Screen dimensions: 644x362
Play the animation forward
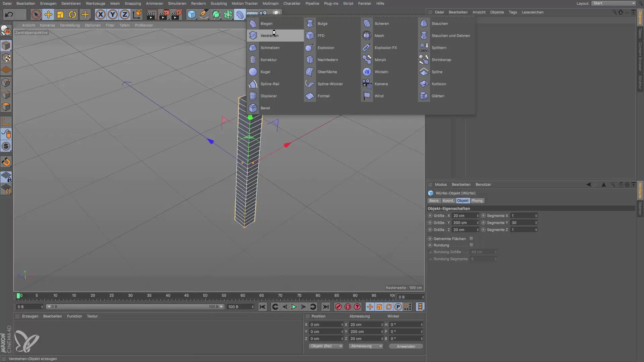294,307
